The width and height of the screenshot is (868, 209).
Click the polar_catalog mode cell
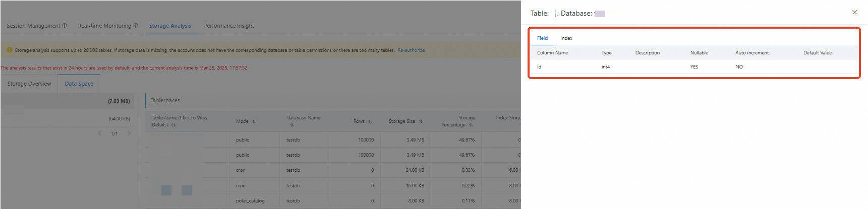(250, 201)
